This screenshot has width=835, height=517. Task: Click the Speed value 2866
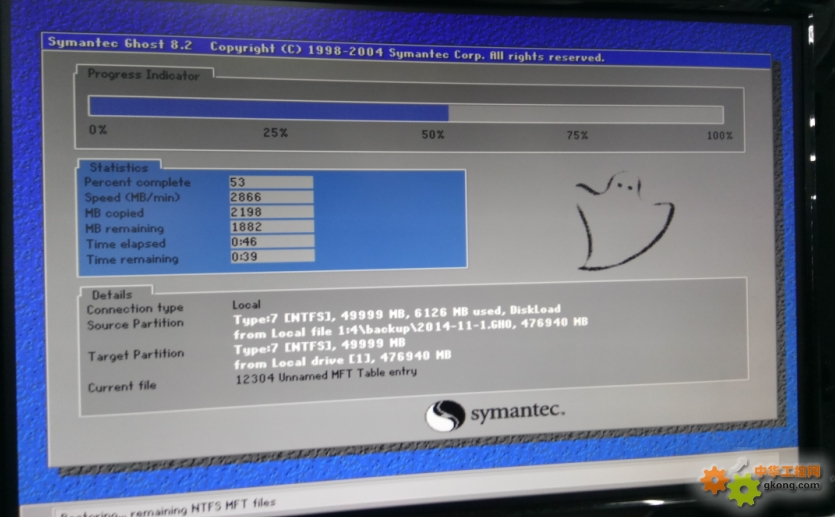[271, 197]
